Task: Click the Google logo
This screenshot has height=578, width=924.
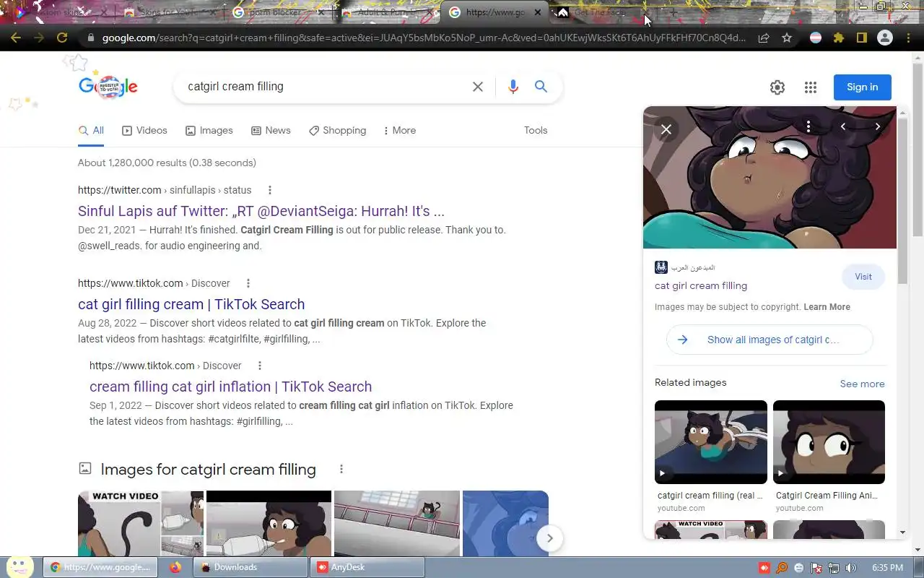Action: coord(108,86)
